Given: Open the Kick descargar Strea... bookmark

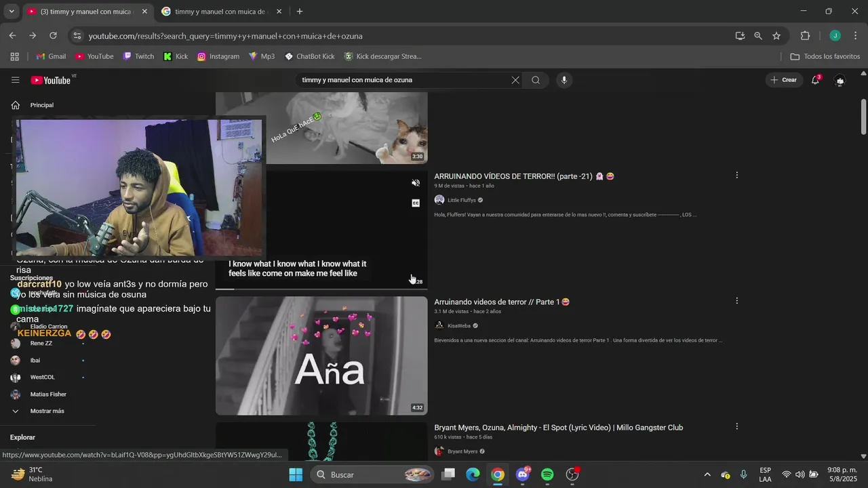Looking at the screenshot, I should [383, 56].
